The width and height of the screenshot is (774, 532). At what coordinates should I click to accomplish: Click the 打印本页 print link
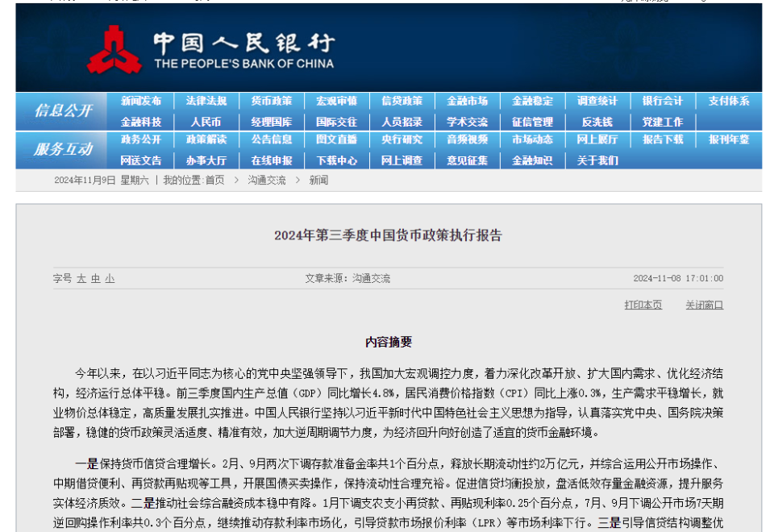click(643, 305)
